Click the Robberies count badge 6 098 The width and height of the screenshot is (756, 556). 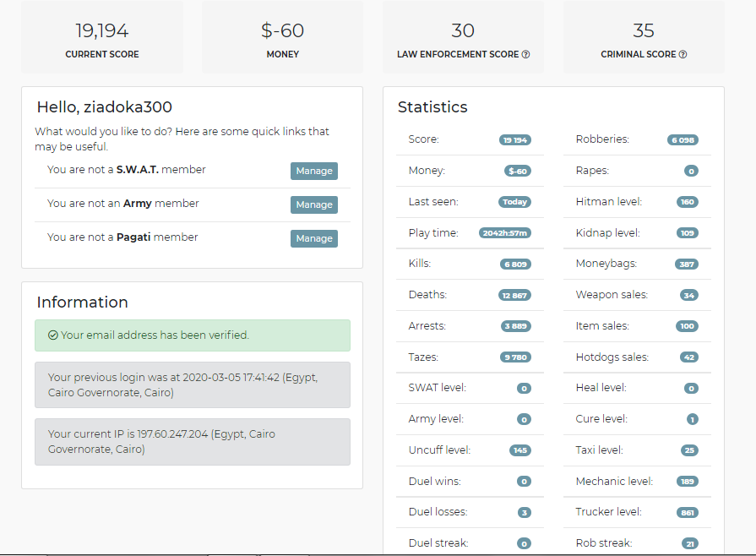click(x=683, y=139)
